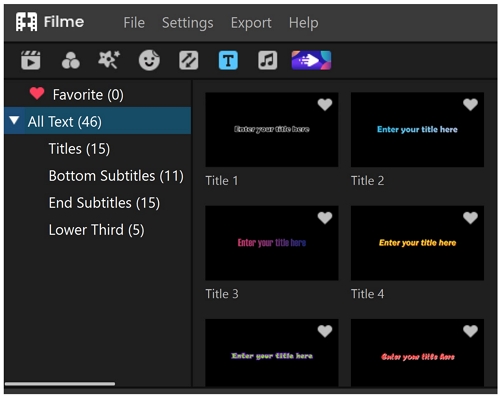Viewport: 500px width, 396px height.
Task: Open the Settings menu
Action: pyautogui.click(x=188, y=23)
